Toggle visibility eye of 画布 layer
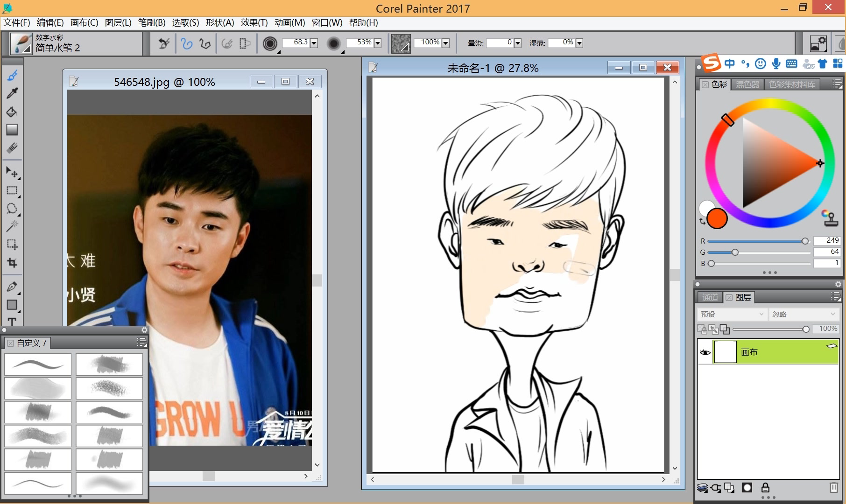The width and height of the screenshot is (846, 504). click(x=705, y=352)
